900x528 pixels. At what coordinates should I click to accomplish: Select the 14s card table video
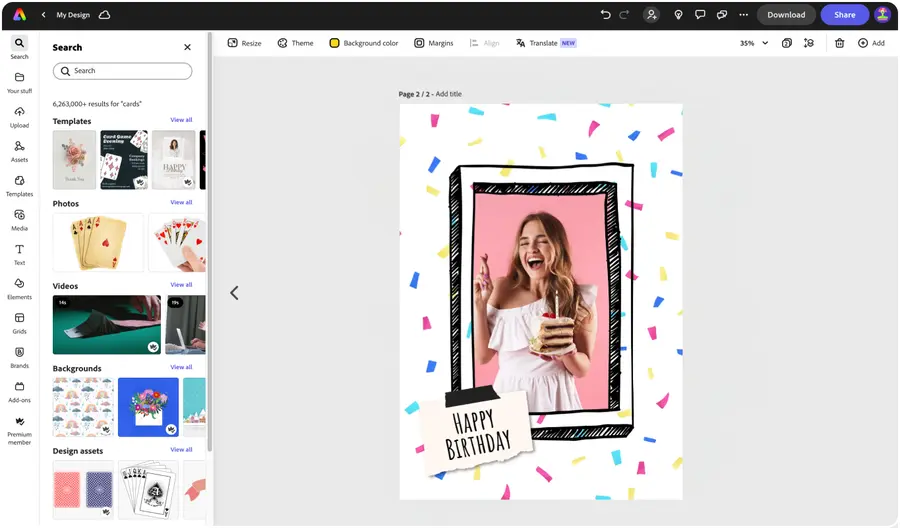[x=107, y=324]
